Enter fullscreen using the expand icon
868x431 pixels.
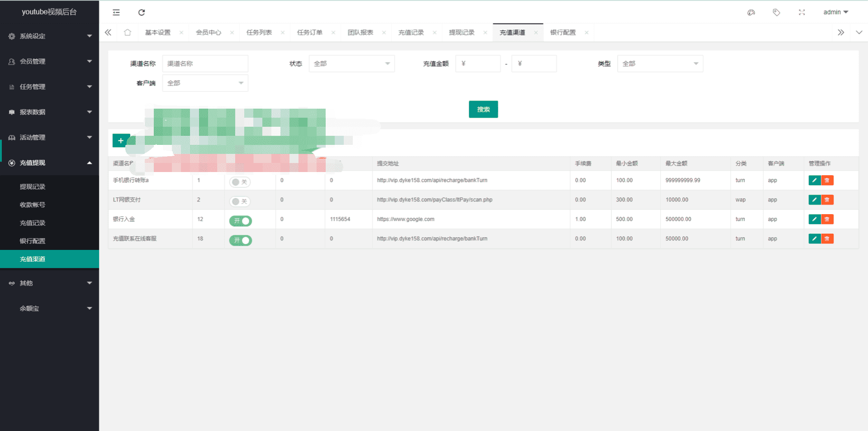802,13
